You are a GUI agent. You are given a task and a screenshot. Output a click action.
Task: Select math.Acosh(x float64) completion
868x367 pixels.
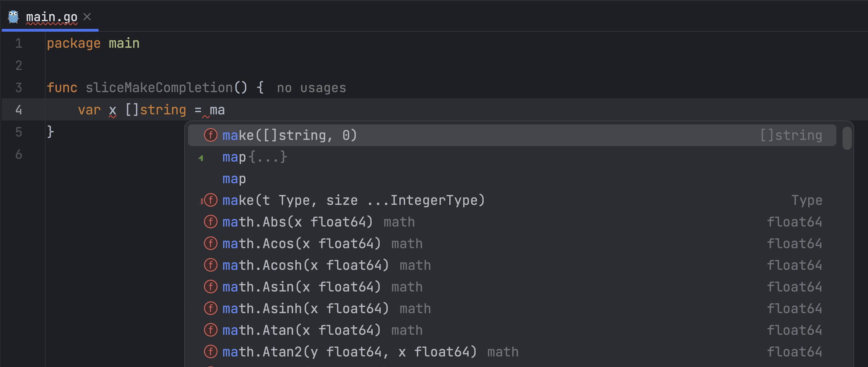pos(305,265)
